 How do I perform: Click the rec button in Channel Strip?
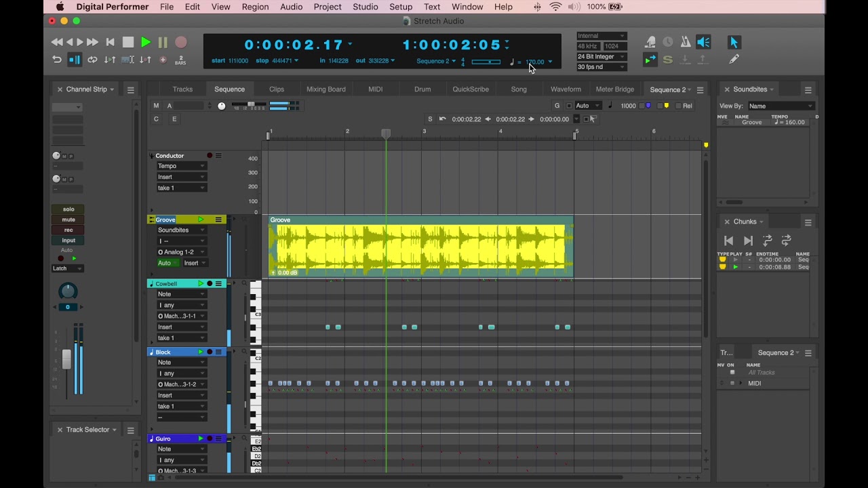(x=68, y=230)
